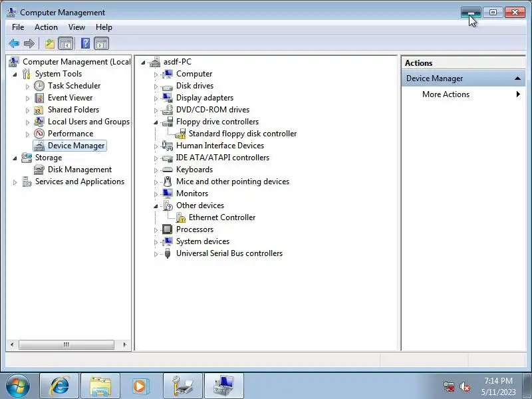Click the Performance gauge icon
The image size is (532, 399).
click(39, 134)
